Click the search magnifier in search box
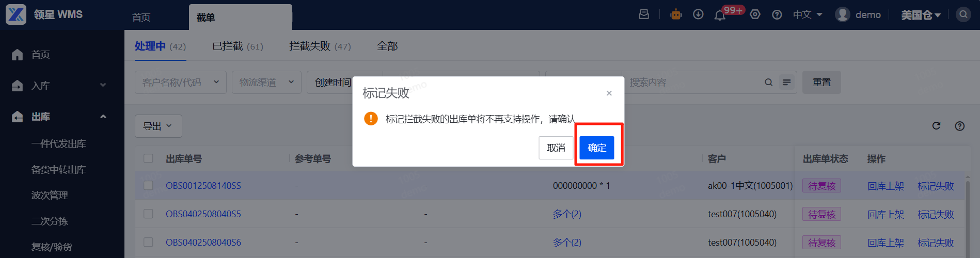This screenshot has width=980, height=258. [x=769, y=82]
